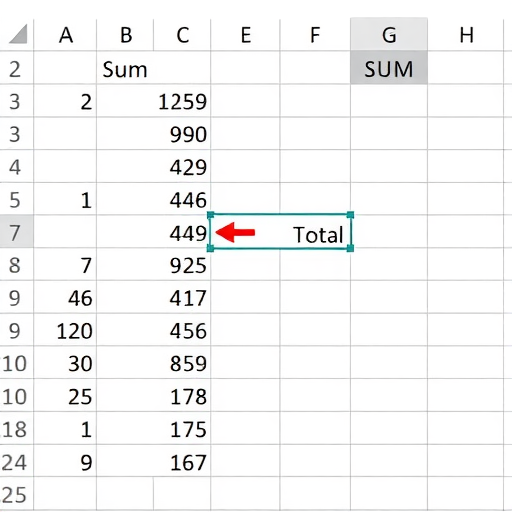Screen dimensions: 512x512
Task: Select column H header
Action: tap(466, 35)
